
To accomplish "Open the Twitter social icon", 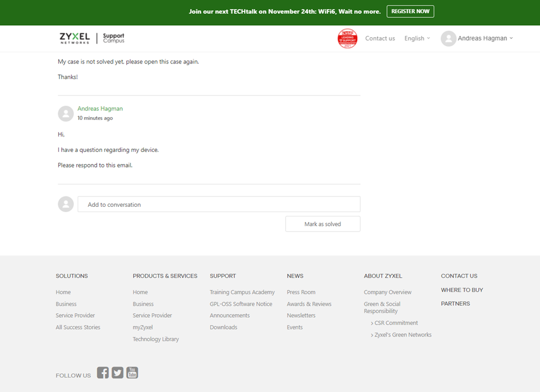I will (118, 373).
